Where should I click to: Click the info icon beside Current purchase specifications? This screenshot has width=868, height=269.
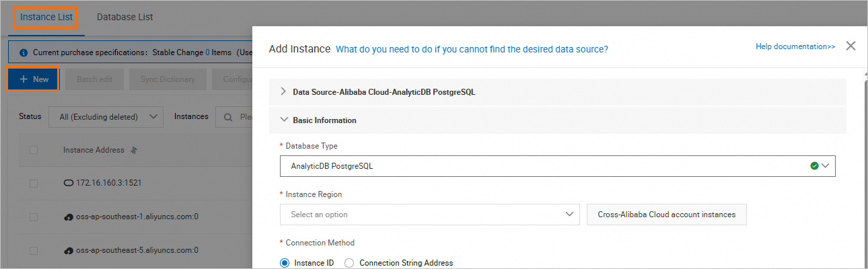click(24, 52)
